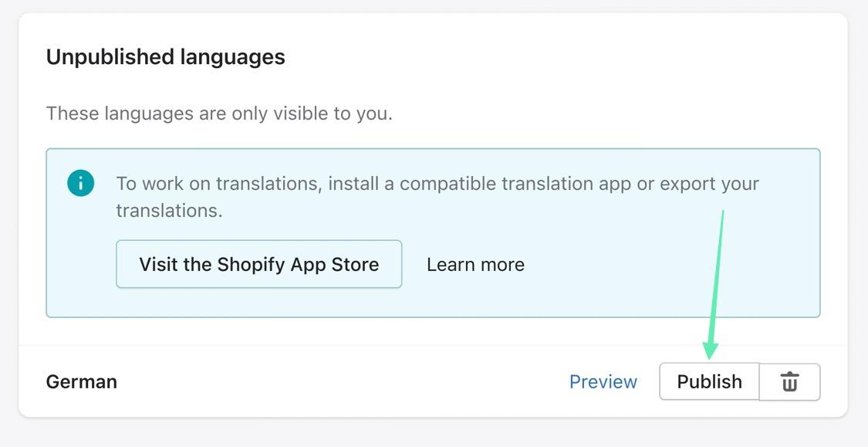Click 'These languages are only visible' text
The height and width of the screenshot is (447, 868).
(219, 113)
